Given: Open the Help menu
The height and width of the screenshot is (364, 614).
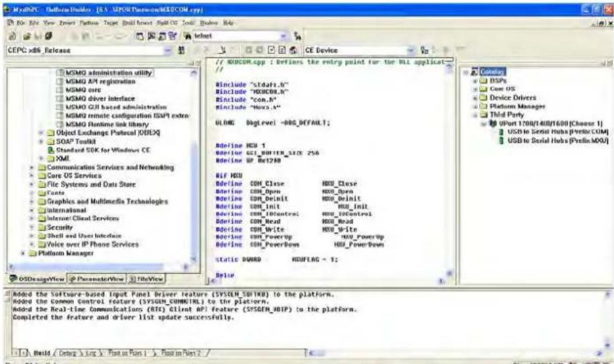Looking at the screenshot, I should [228, 23].
